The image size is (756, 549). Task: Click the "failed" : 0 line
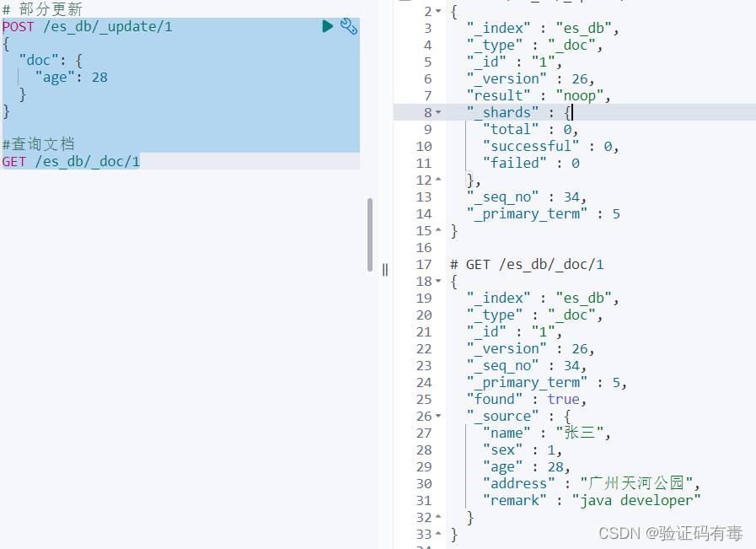pyautogui.click(x=531, y=163)
